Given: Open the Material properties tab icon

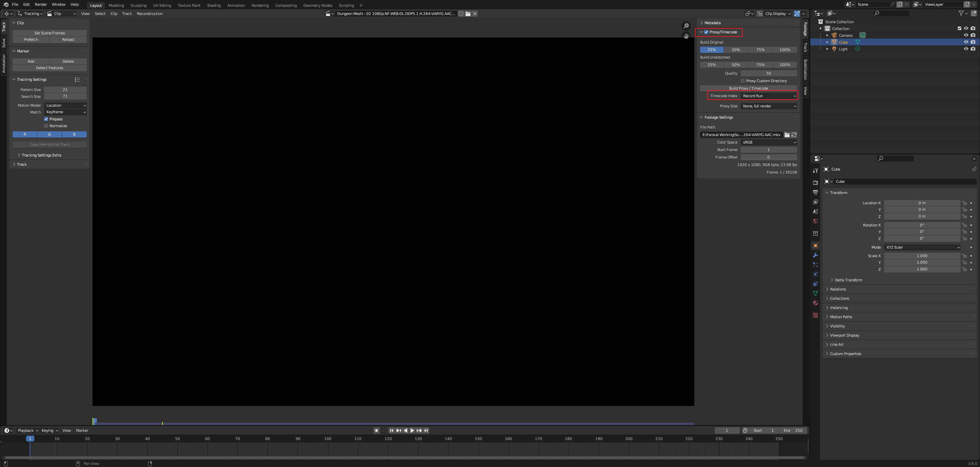Looking at the screenshot, I should (815, 303).
